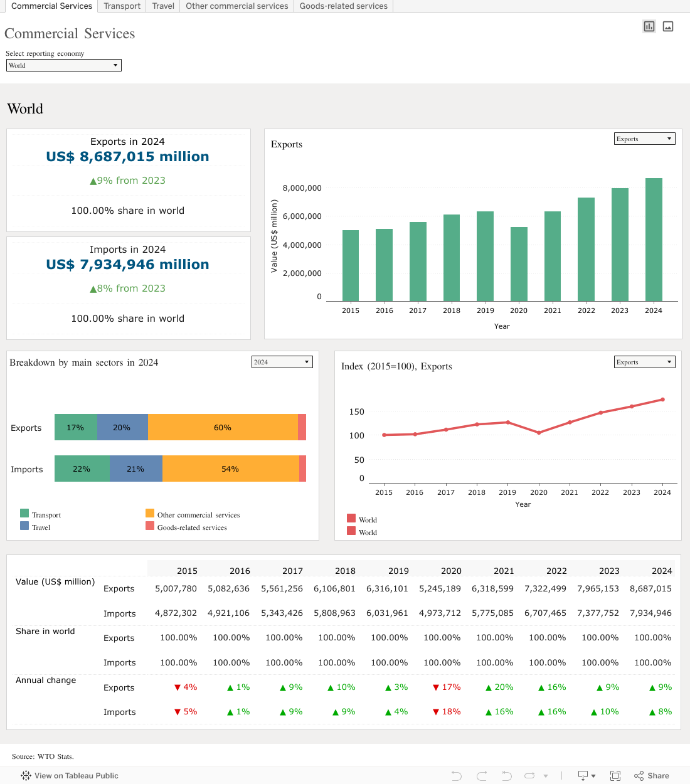Click the 2024 bar in Exports chart
This screenshot has height=784, width=690.
coord(654,240)
